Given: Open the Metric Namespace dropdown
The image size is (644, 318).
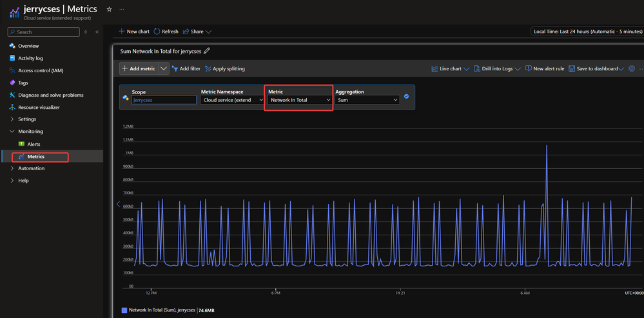Looking at the screenshot, I should [x=232, y=100].
